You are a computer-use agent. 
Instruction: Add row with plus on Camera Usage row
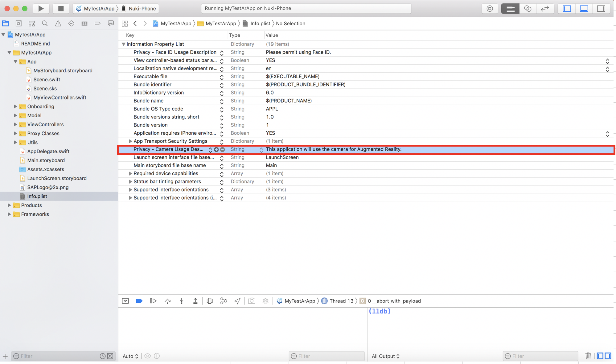[216, 149]
